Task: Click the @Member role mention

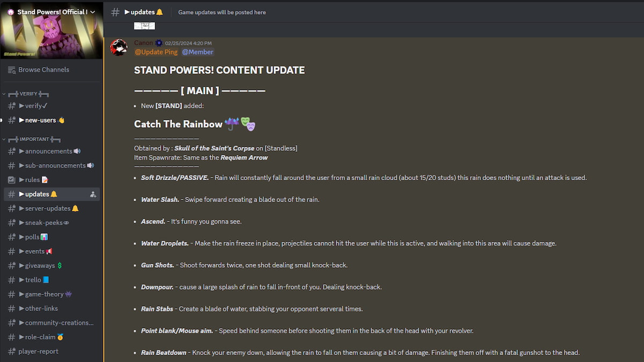Action: (197, 52)
